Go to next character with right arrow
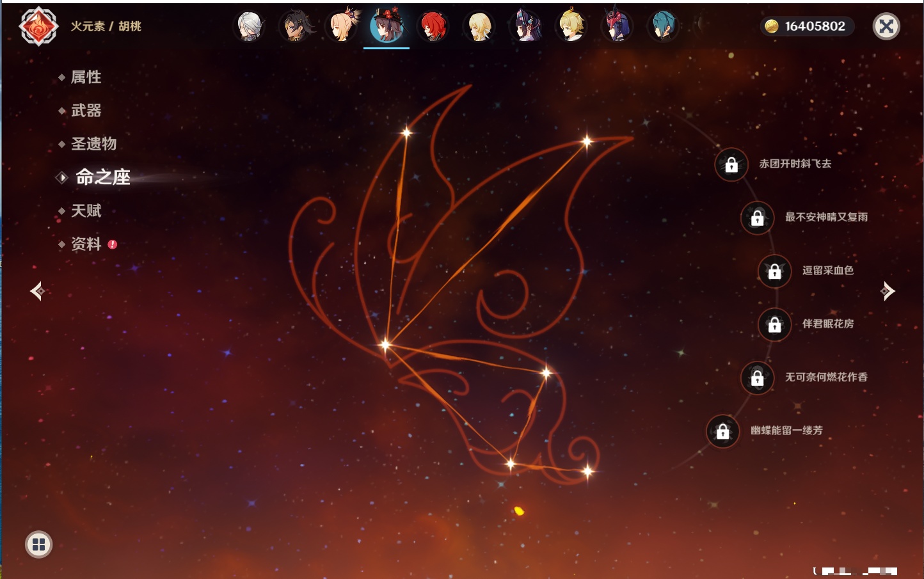This screenshot has width=924, height=579. [888, 291]
